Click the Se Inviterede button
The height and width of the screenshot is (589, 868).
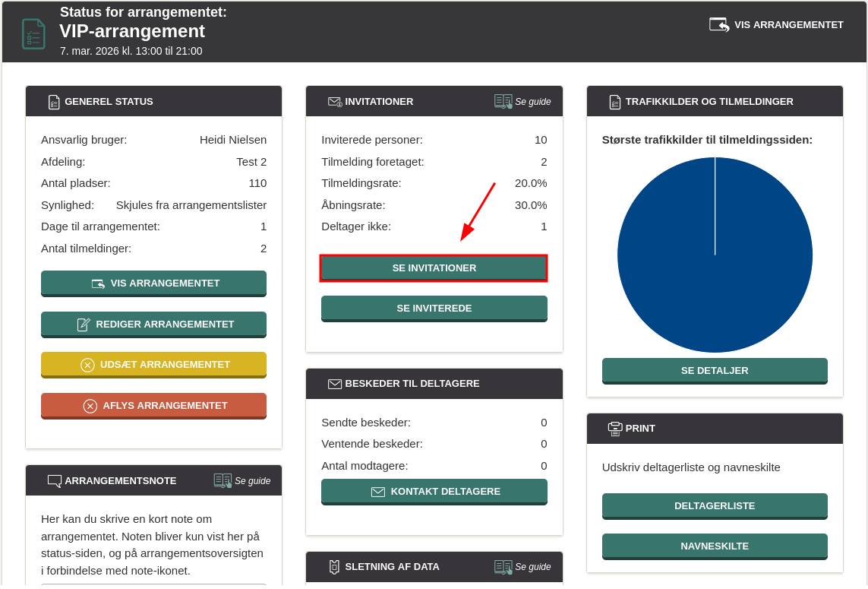pos(434,309)
